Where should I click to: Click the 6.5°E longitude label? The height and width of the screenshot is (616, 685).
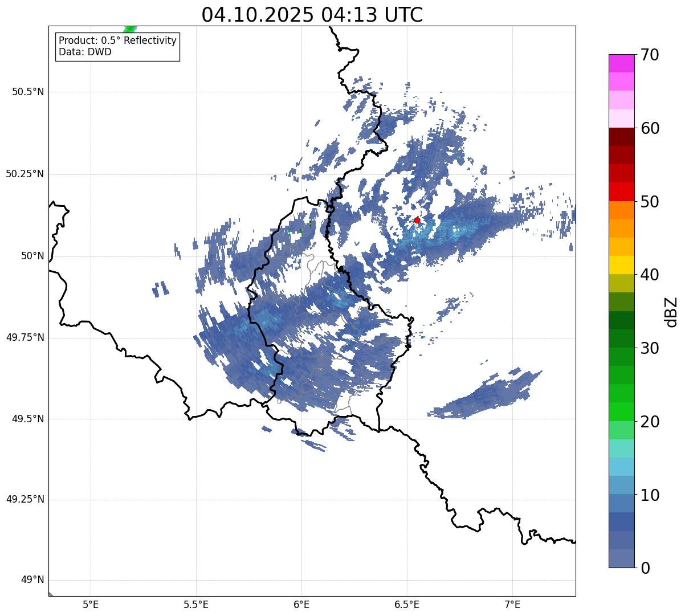(x=407, y=604)
